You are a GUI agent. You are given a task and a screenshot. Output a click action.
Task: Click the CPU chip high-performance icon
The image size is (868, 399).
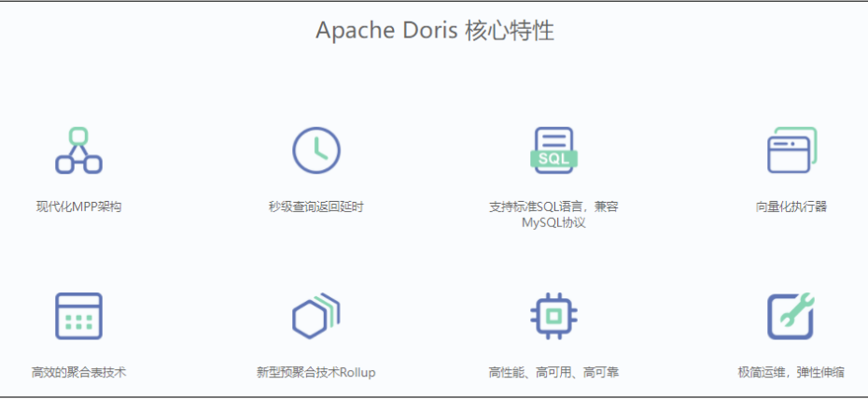[553, 316]
